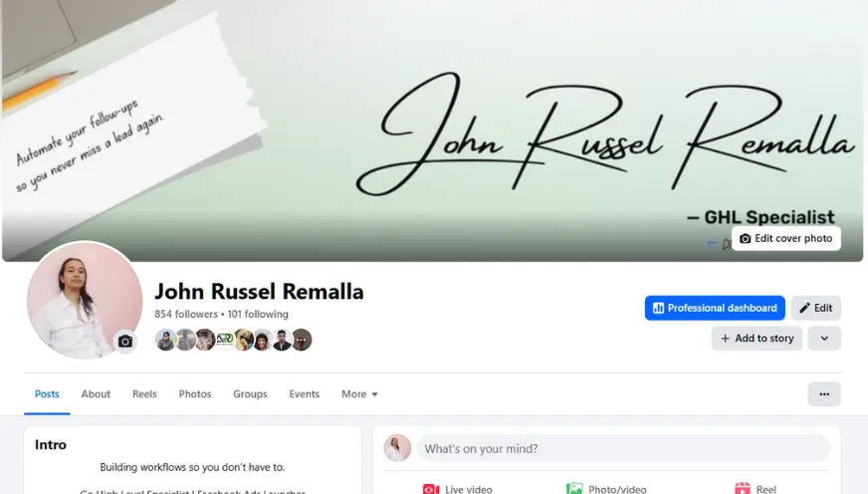Viewport: 868px width, 494px height.
Task: Expand the chevron next to Add to story
Action: pos(824,339)
